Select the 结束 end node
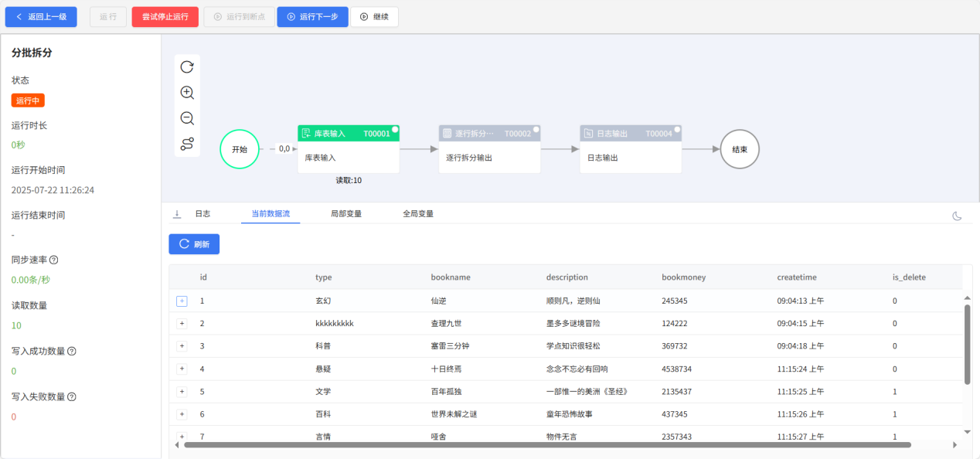 point(740,149)
